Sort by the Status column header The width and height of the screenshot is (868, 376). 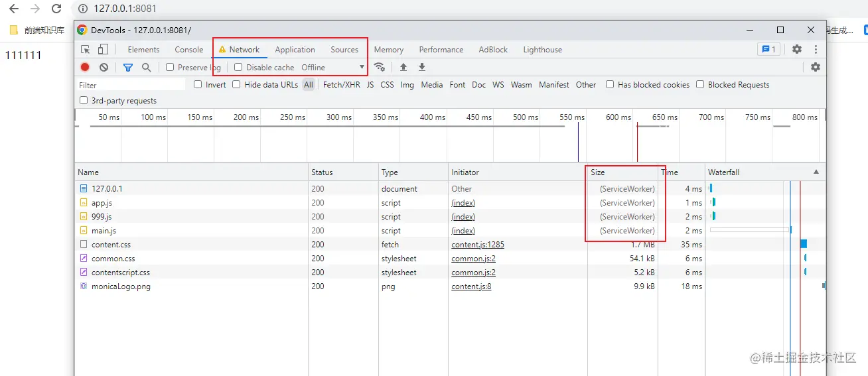point(343,172)
